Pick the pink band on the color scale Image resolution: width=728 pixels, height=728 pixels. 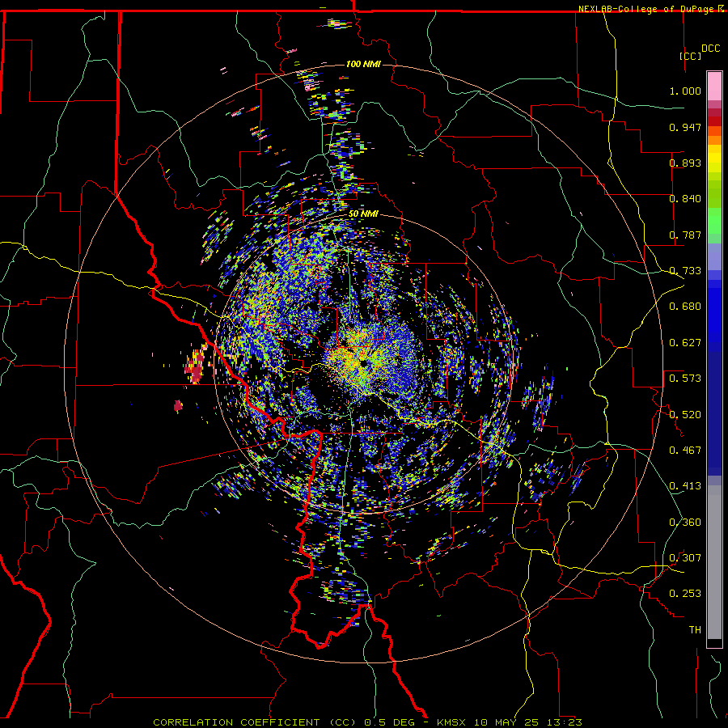click(714, 87)
